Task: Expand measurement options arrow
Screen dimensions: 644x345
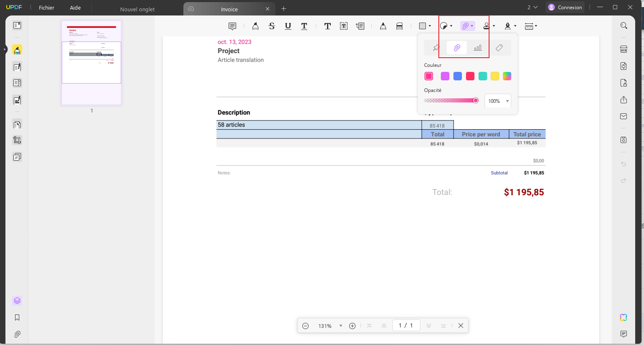Action: click(x=536, y=26)
